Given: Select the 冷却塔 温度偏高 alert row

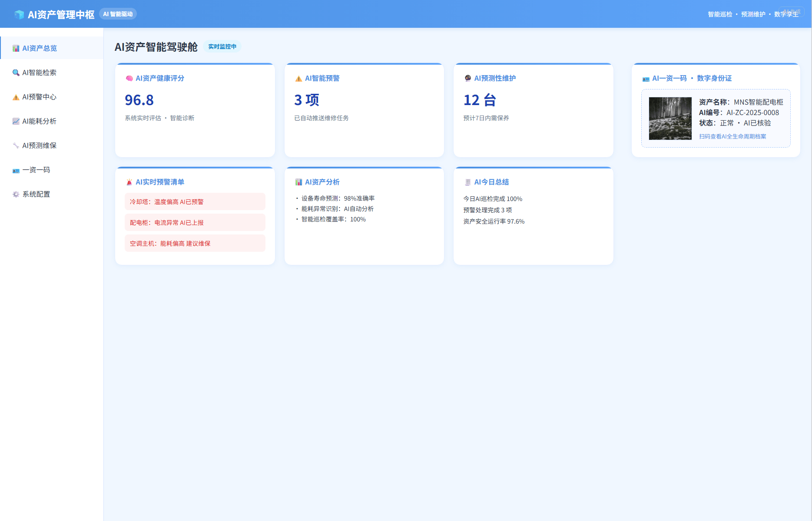Looking at the screenshot, I should 195,202.
